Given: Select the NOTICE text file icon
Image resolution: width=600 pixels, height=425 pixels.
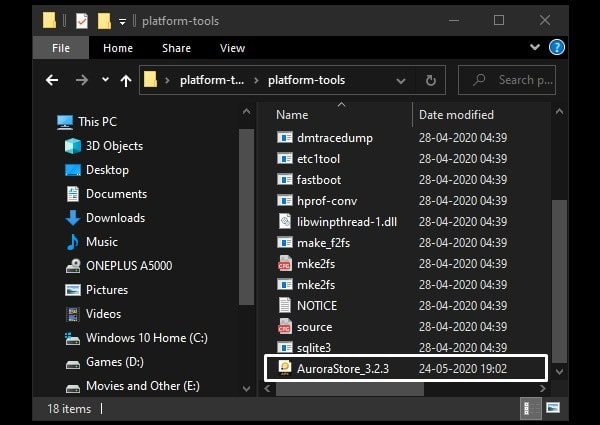Looking at the screenshot, I should 285,306.
